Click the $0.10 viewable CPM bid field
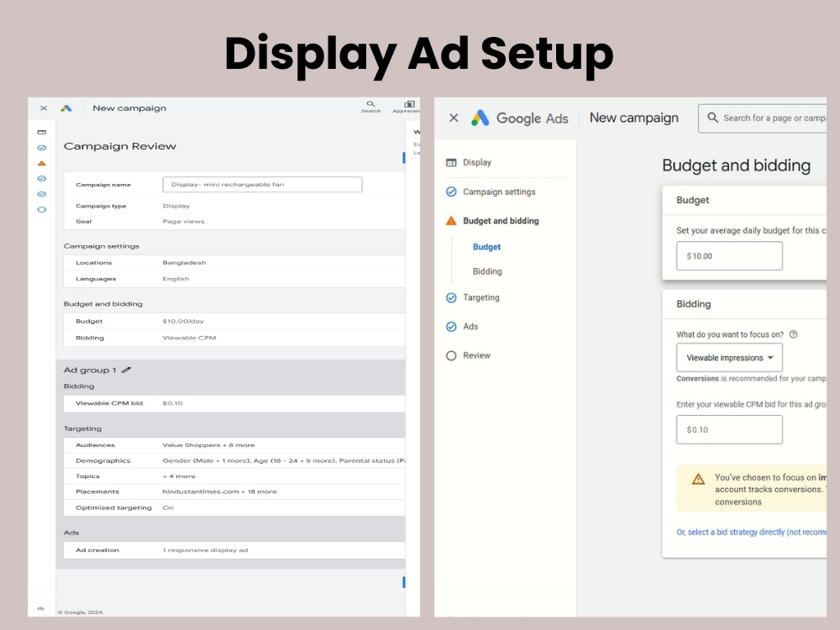This screenshot has width=840, height=630. pyautogui.click(x=729, y=429)
